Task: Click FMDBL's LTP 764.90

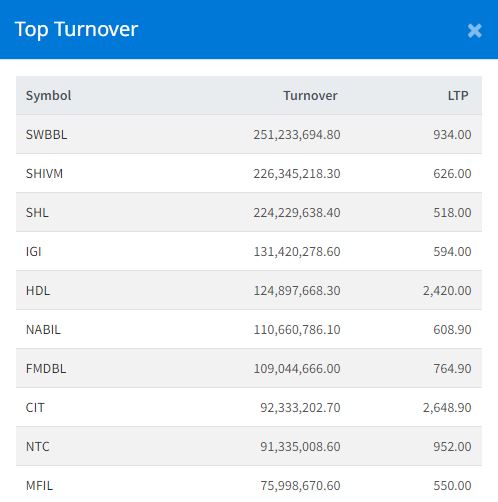Action: [452, 369]
